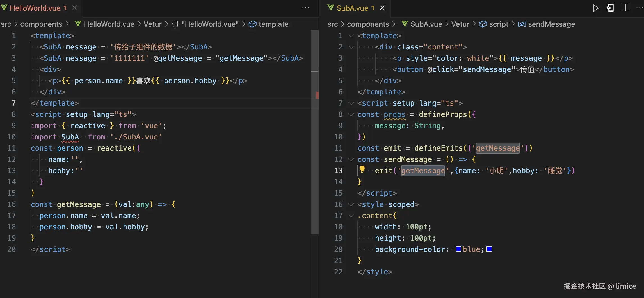Click 'message: String,' on SubA.vue line 9
Image resolution: width=644 pixels, height=298 pixels.
point(410,126)
